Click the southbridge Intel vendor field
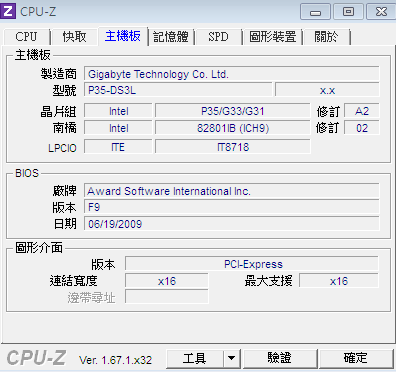The width and height of the screenshot is (396, 372). tap(118, 128)
